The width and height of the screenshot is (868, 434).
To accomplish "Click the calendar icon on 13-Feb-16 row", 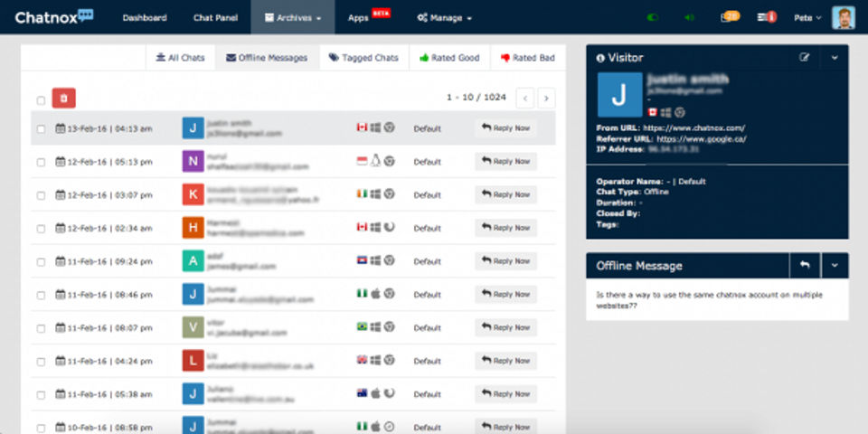I will pyautogui.click(x=61, y=128).
